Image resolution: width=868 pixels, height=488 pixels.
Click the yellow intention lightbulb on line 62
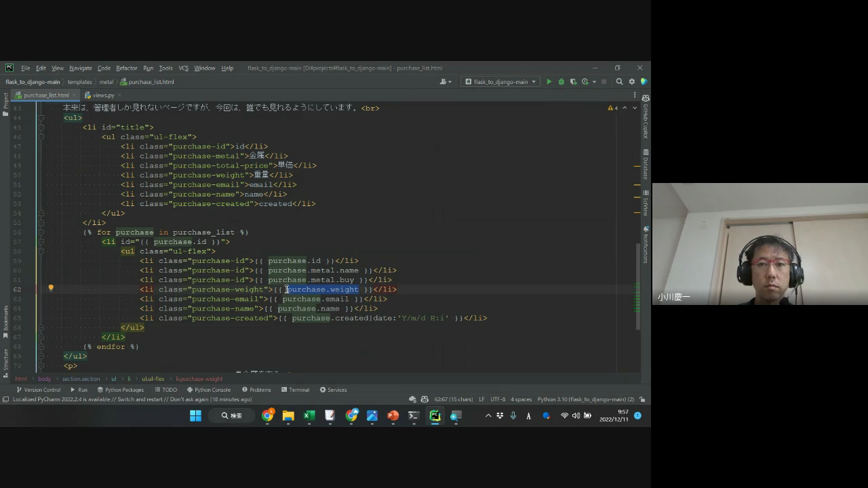point(51,288)
